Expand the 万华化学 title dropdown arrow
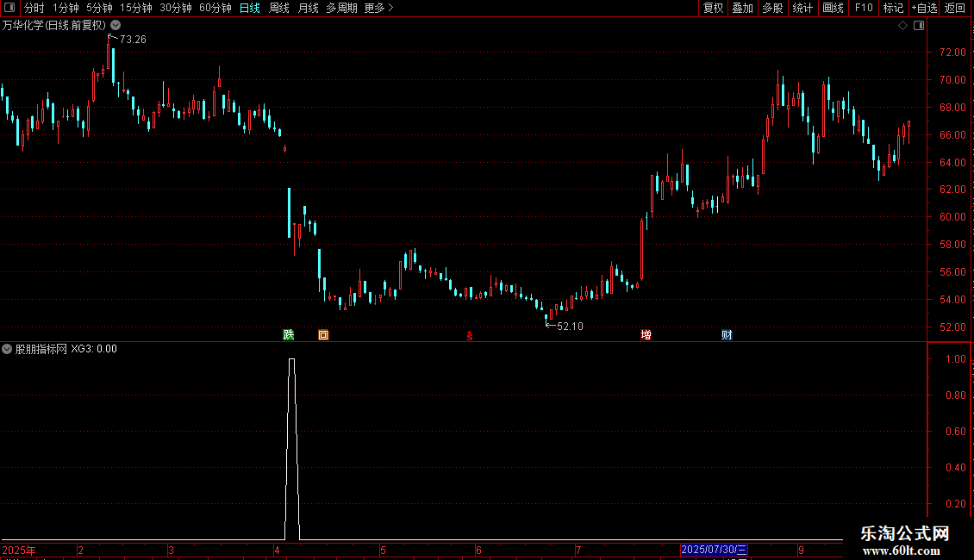Viewport: 974px width, 560px height. pos(116,25)
